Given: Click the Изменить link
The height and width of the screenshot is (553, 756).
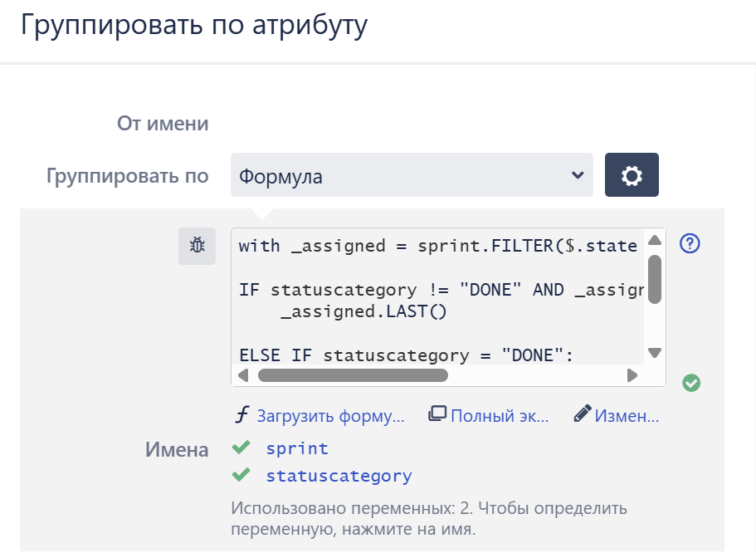Looking at the screenshot, I should 626,416.
